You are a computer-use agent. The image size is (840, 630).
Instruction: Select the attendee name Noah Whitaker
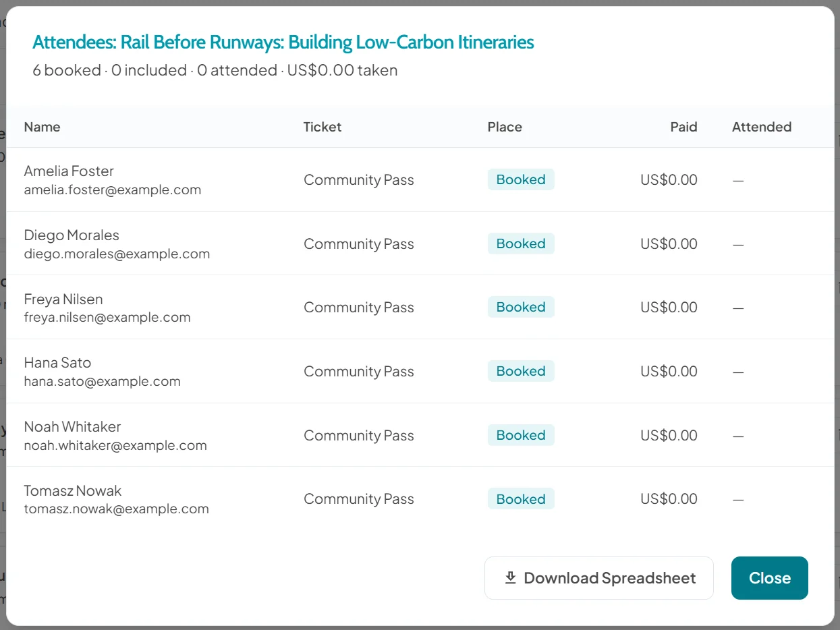coord(72,427)
